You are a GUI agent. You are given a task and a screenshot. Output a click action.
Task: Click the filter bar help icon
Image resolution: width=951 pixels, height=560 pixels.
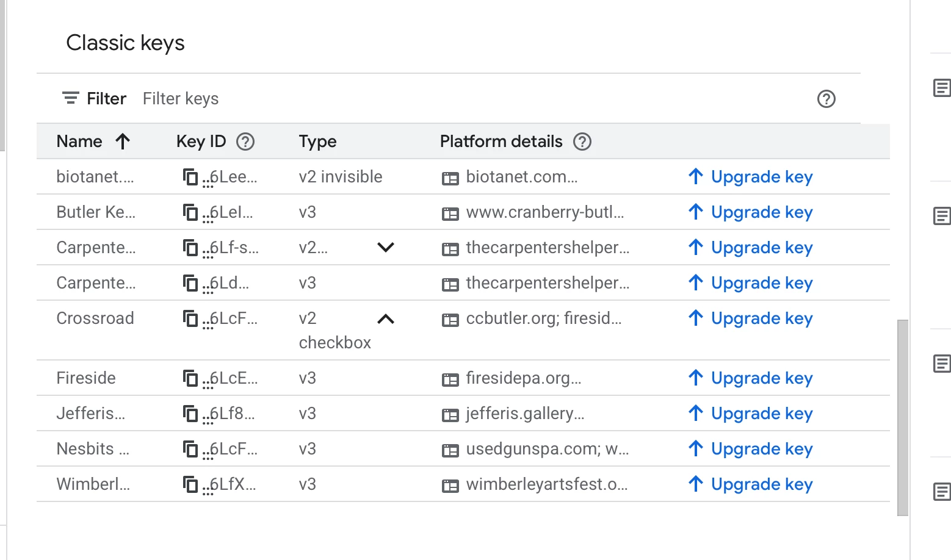[826, 99]
